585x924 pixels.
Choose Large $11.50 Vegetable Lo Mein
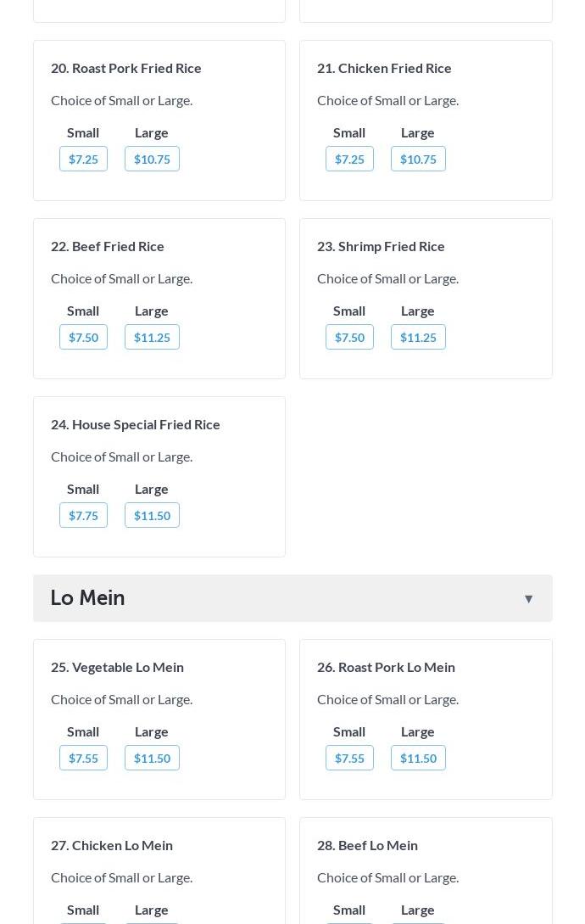[x=152, y=759]
